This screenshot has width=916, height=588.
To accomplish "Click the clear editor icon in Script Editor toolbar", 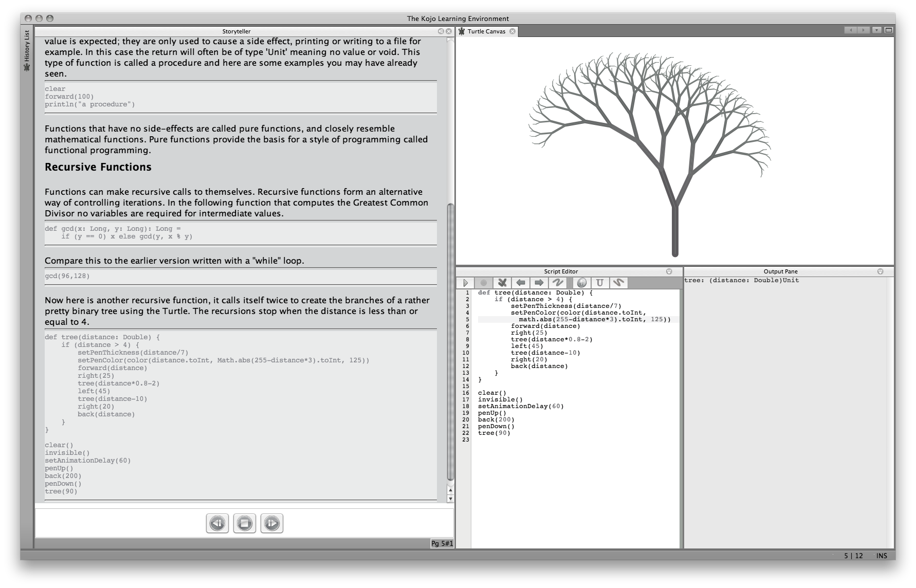I will (502, 283).
